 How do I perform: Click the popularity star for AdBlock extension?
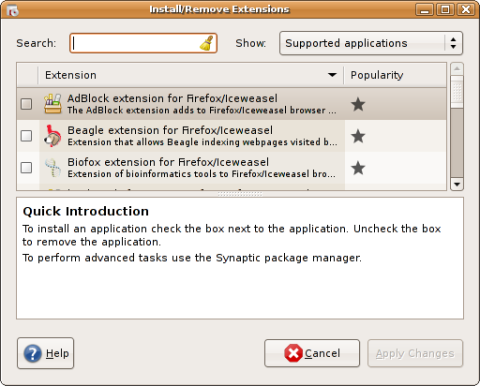pyautogui.click(x=358, y=104)
